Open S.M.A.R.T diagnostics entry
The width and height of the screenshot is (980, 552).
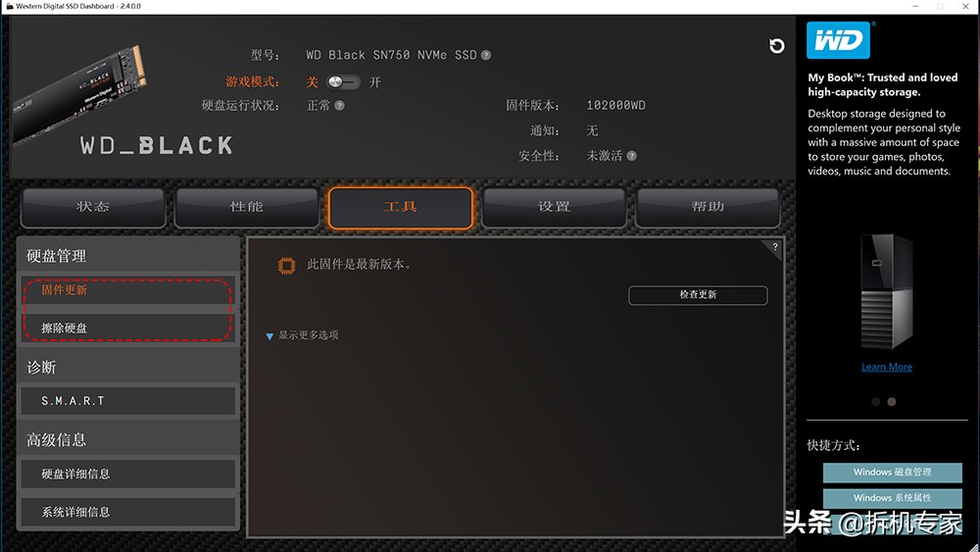[127, 401]
